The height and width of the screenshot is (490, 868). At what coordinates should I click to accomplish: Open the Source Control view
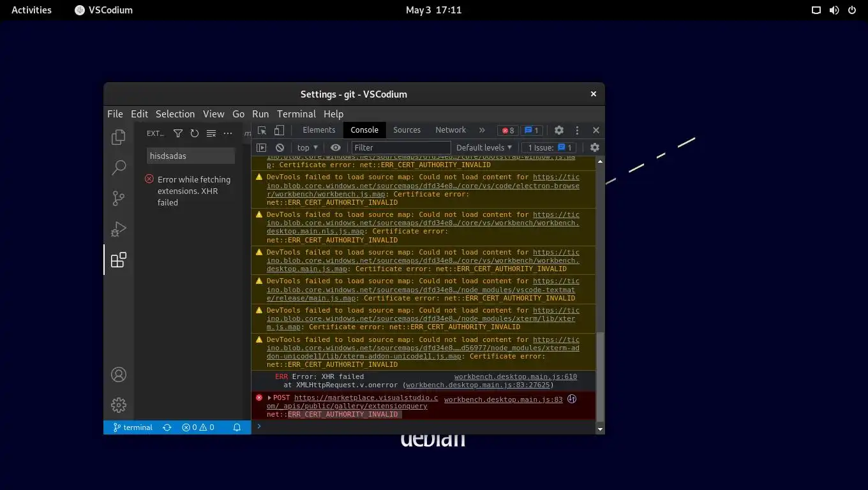[x=118, y=198]
